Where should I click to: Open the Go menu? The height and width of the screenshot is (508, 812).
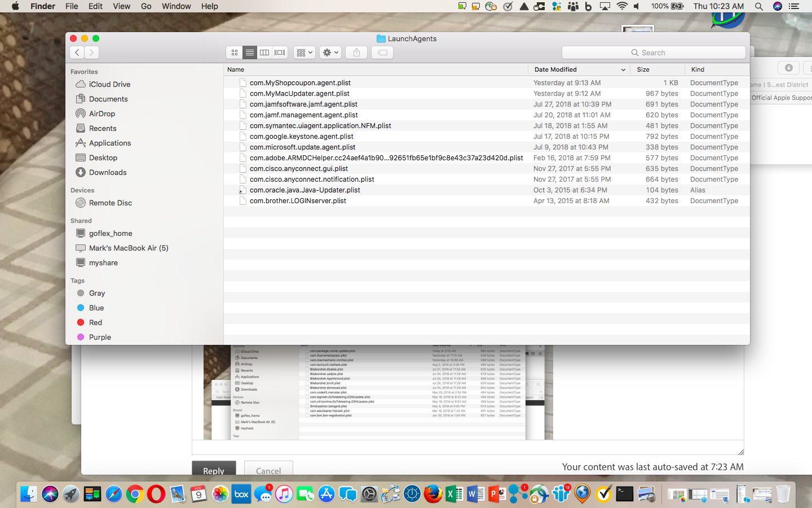click(146, 6)
